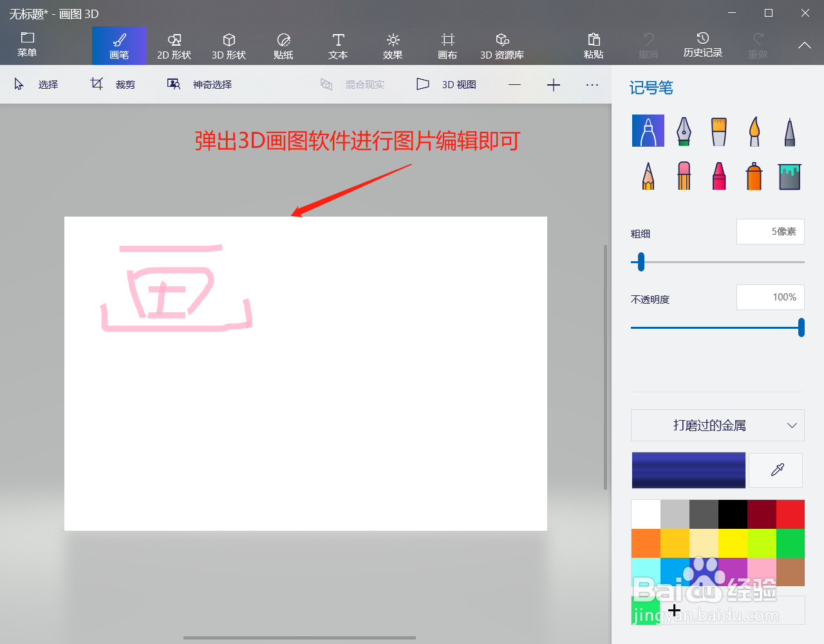Select the oil brush tool

[718, 130]
